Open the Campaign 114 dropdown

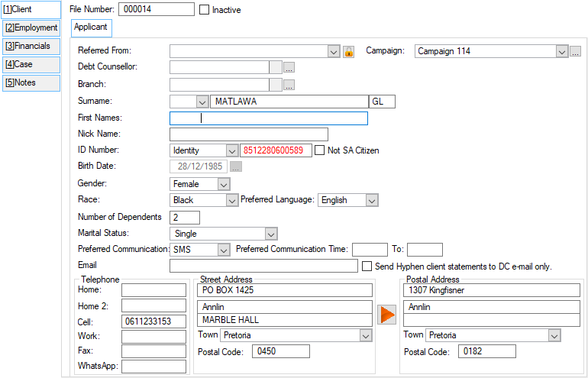click(x=562, y=52)
